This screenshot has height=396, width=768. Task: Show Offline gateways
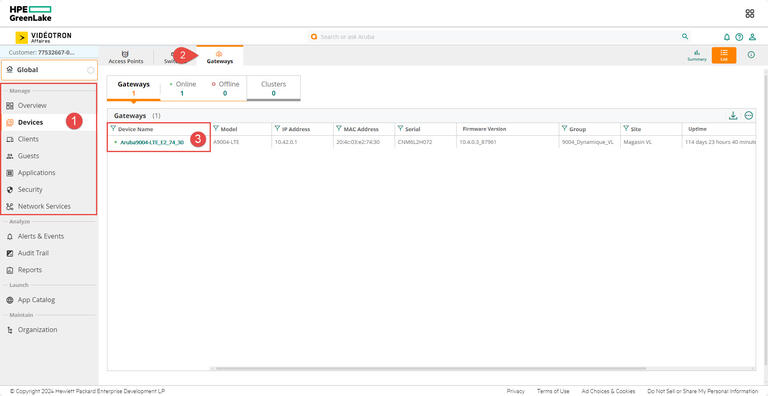(225, 88)
